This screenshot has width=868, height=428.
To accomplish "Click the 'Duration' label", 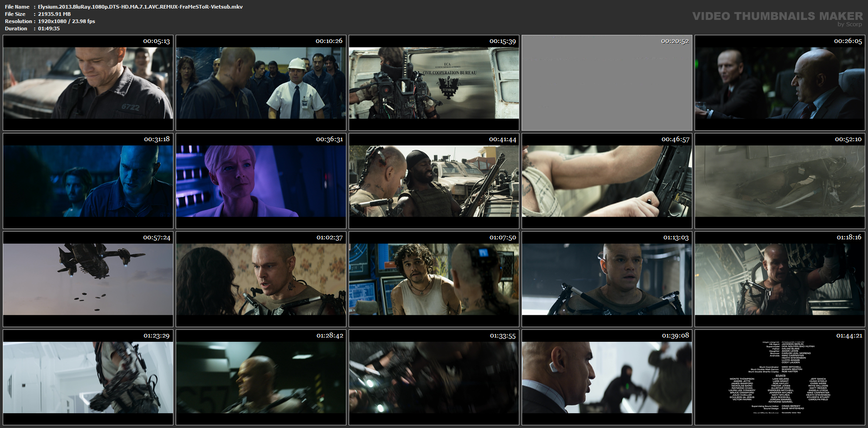I will click(16, 29).
